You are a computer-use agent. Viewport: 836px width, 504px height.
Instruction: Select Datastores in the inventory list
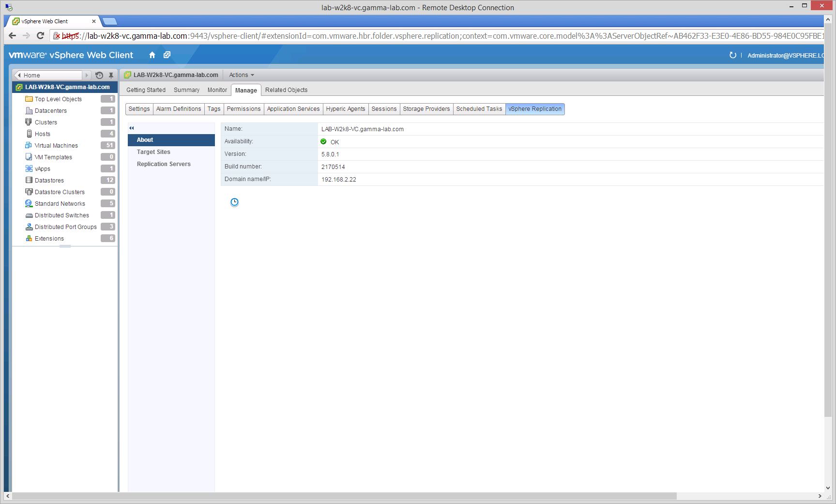tap(49, 181)
